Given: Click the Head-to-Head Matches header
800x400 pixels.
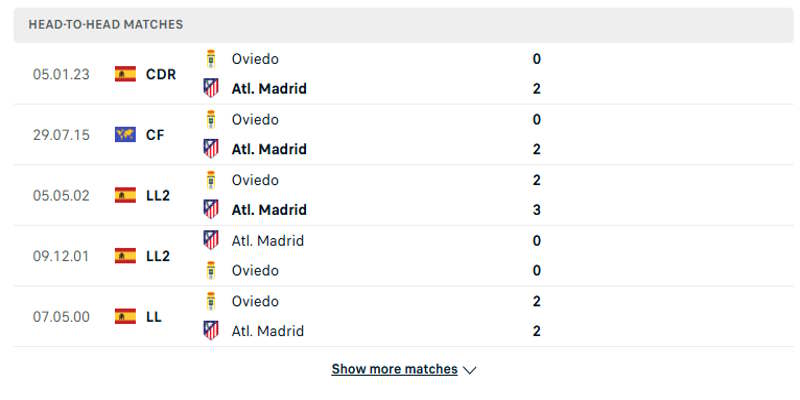Looking at the screenshot, I should (x=106, y=24).
